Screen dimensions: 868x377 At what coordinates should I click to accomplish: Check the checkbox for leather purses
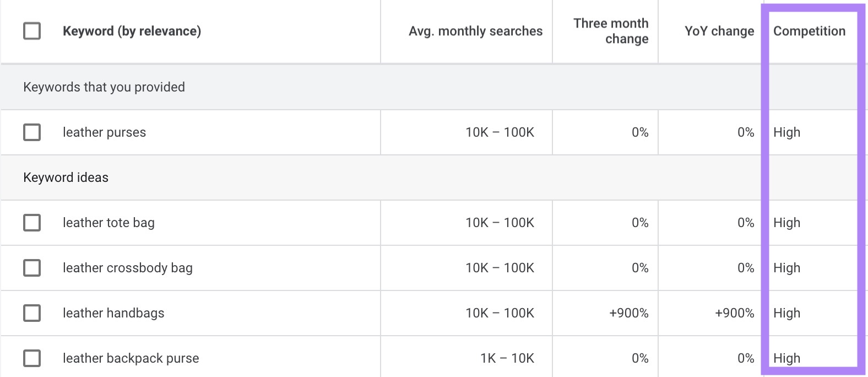tap(31, 132)
